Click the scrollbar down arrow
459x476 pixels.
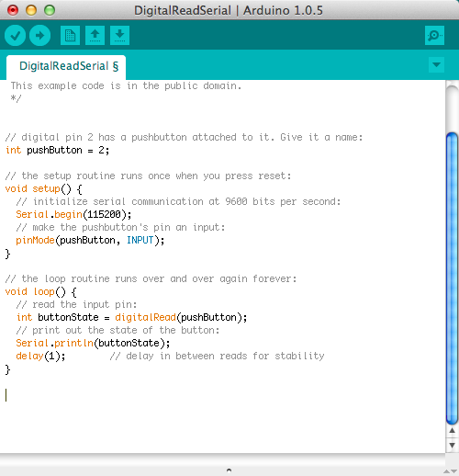[x=452, y=445]
